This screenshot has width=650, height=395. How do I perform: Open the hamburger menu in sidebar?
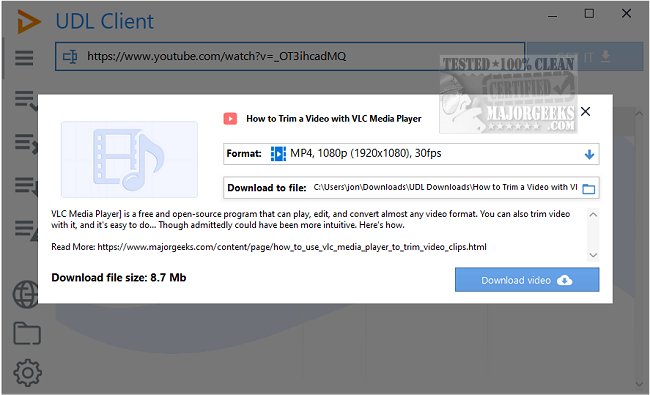(24, 58)
